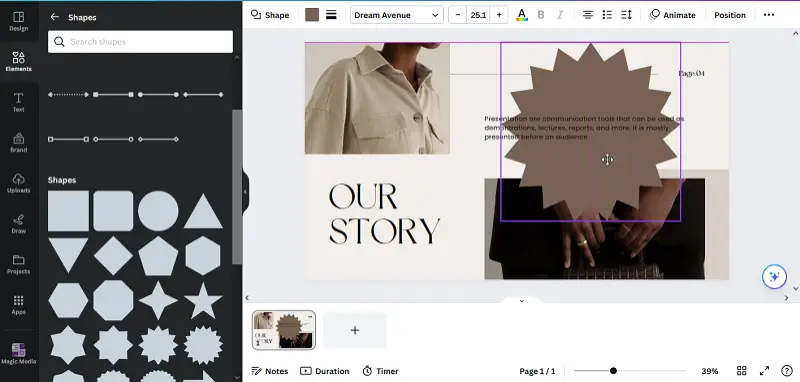The height and width of the screenshot is (382, 800).
Task: Change text alignment
Action: click(x=588, y=15)
